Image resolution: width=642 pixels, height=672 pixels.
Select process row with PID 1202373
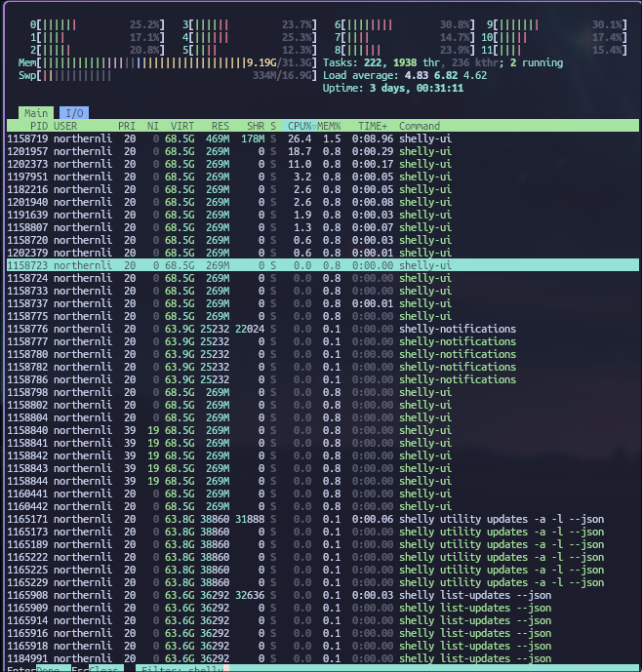tap(323, 164)
